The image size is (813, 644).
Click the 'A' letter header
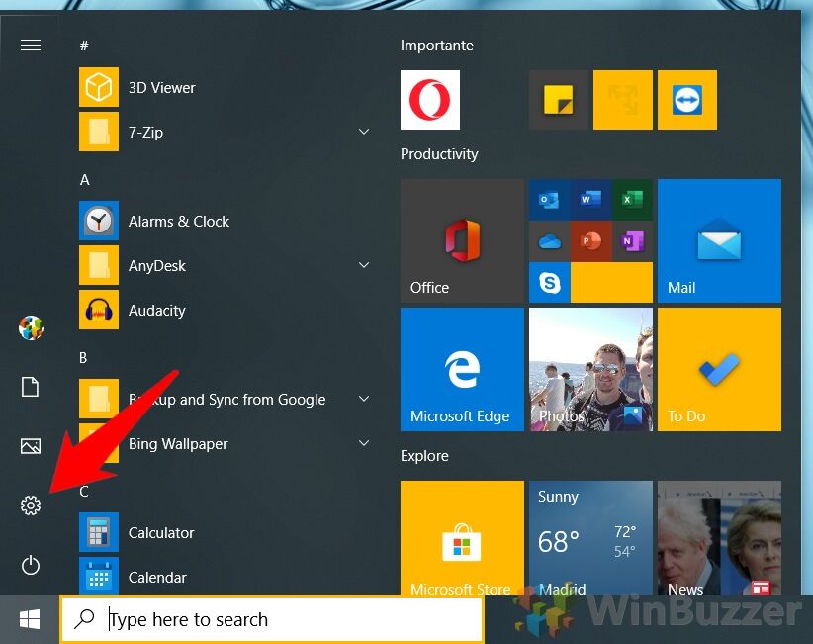(84, 179)
